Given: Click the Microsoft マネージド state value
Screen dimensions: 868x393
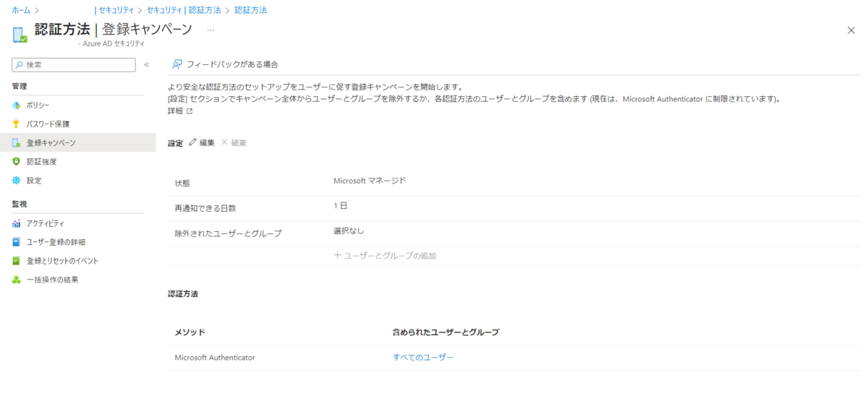Looking at the screenshot, I should point(370,181).
